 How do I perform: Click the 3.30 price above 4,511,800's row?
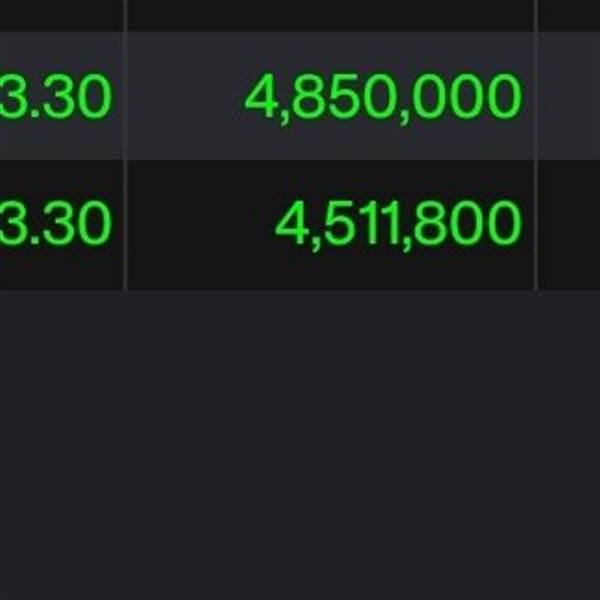[56, 97]
